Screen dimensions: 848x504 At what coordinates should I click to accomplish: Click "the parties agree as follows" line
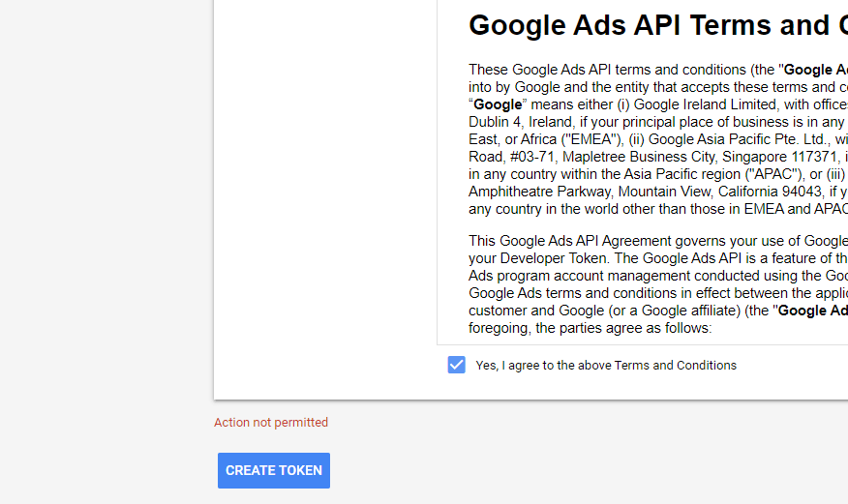click(622, 328)
